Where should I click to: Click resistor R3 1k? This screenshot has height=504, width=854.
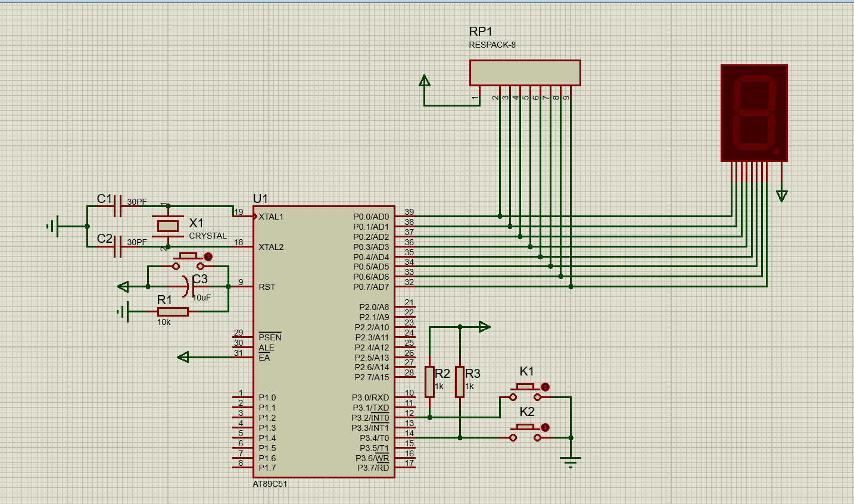[460, 381]
